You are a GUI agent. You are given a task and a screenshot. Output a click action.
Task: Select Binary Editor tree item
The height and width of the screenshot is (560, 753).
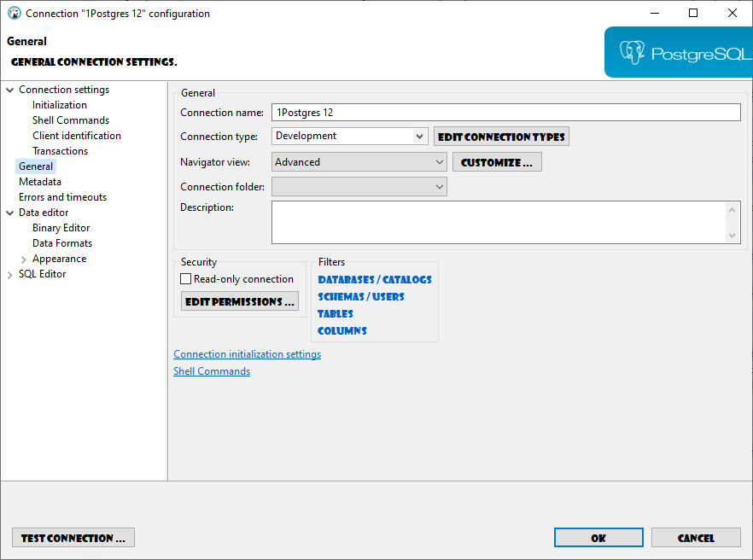click(61, 228)
